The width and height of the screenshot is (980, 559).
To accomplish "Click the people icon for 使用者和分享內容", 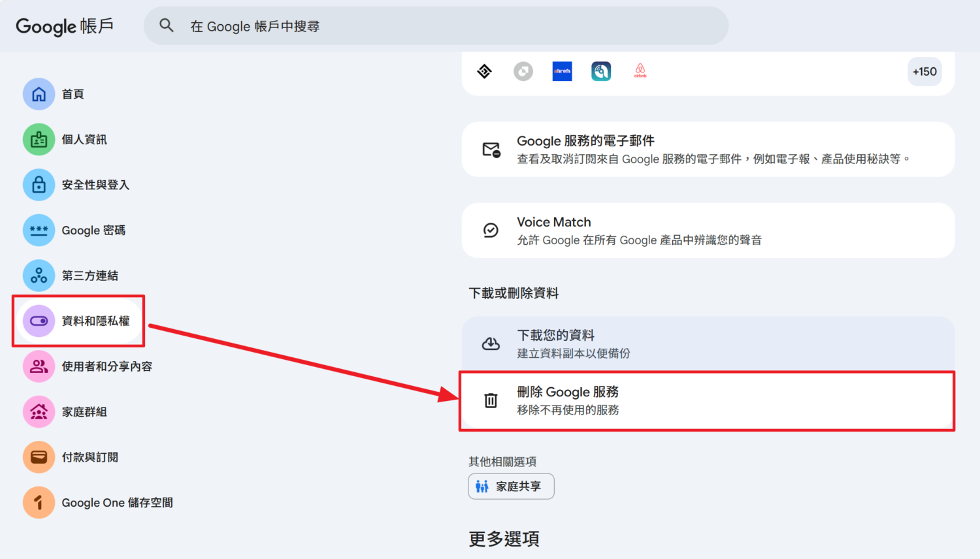I will pyautogui.click(x=39, y=366).
